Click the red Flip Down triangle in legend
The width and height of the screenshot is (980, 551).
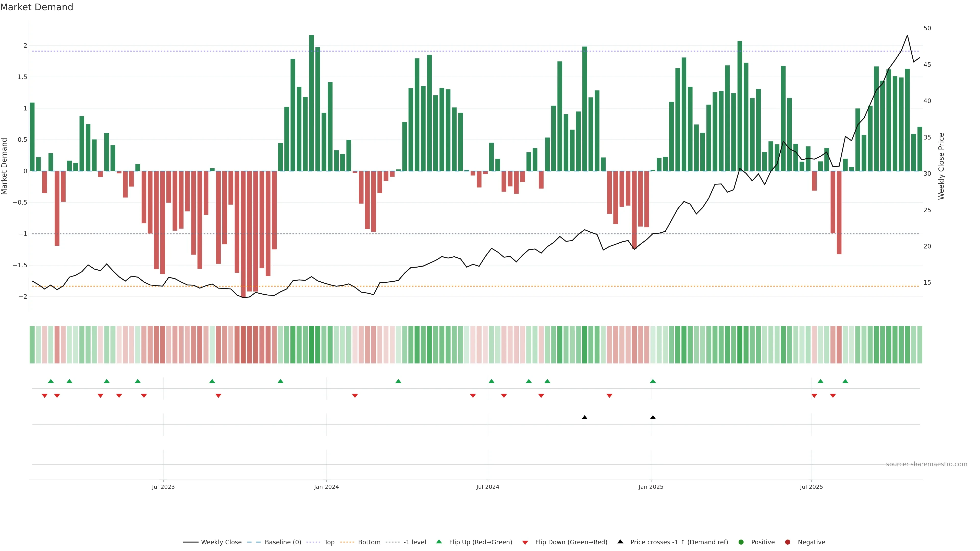525,543
